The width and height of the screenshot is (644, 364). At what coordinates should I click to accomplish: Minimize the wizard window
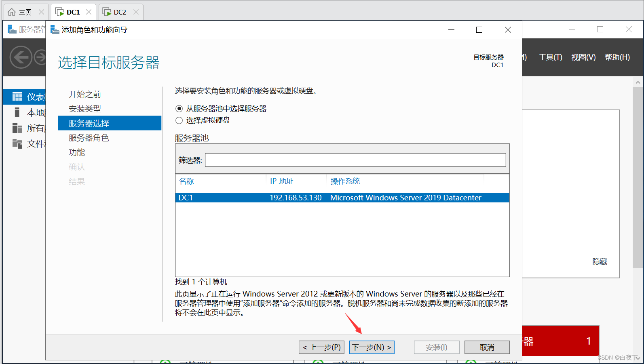click(x=451, y=29)
